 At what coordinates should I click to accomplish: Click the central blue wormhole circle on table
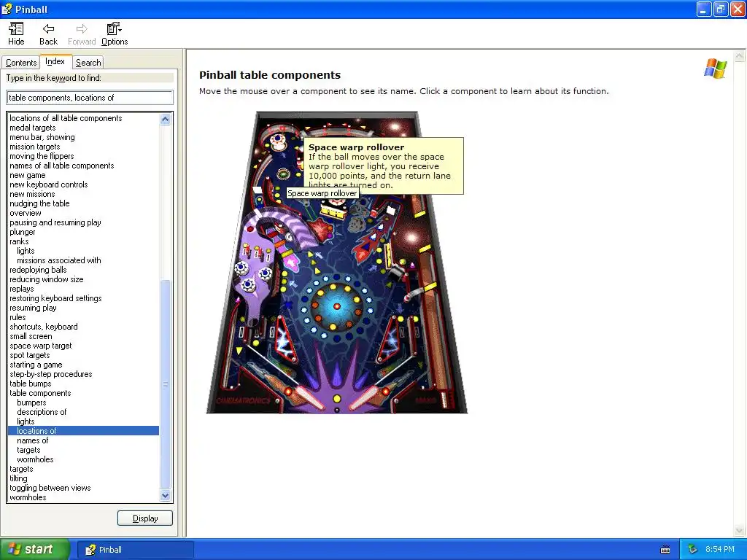coord(336,306)
